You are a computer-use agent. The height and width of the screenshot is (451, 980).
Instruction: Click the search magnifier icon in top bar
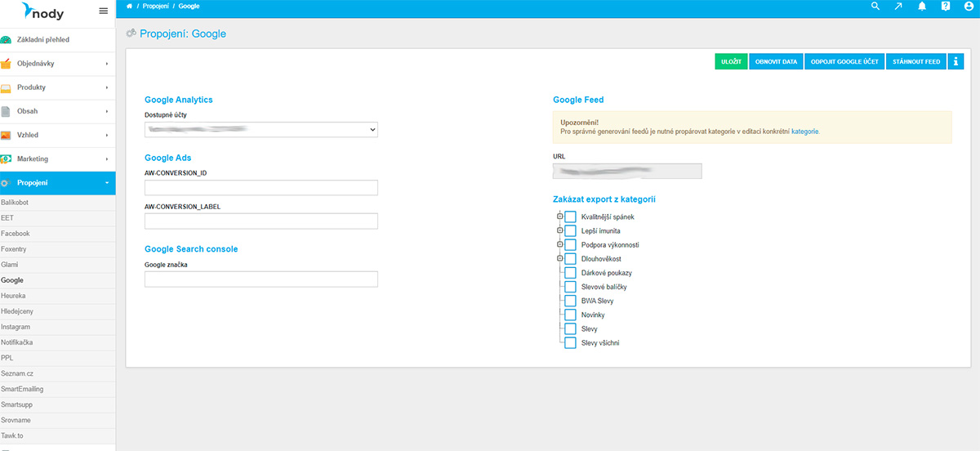tap(875, 7)
